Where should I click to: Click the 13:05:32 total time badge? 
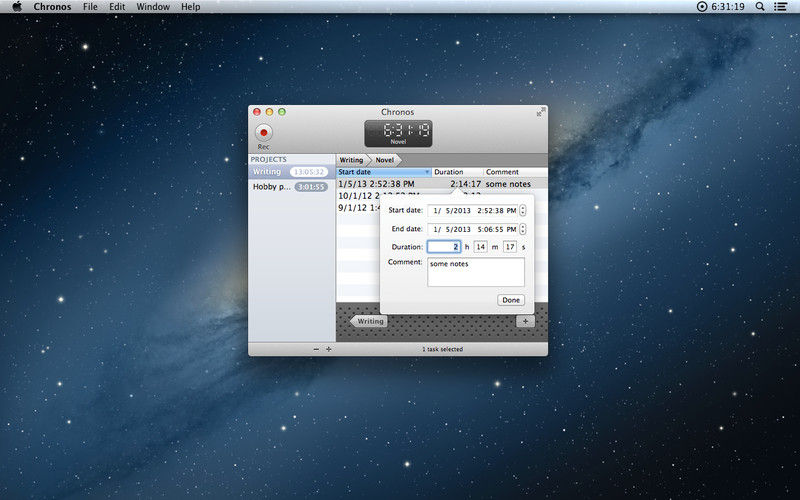[x=309, y=172]
